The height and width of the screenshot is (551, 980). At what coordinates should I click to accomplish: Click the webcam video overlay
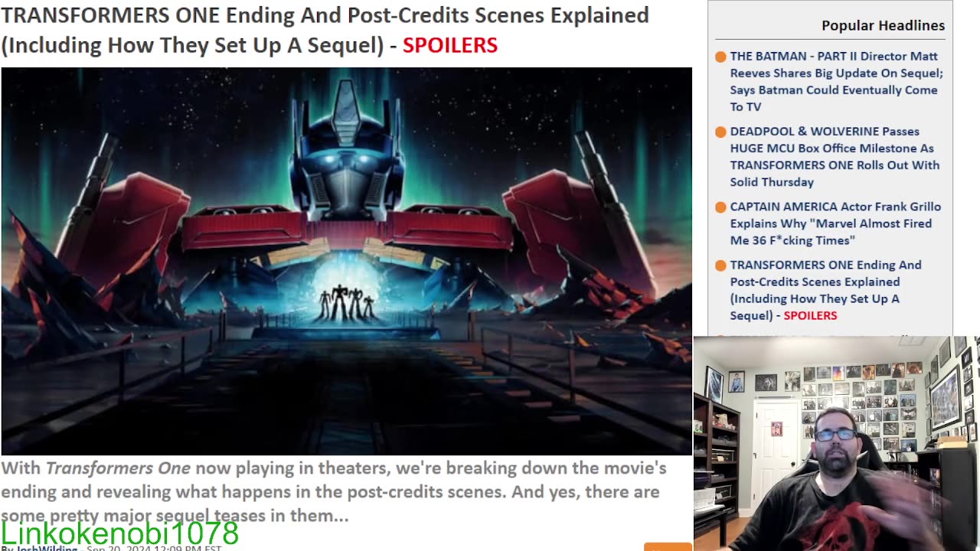click(836, 443)
